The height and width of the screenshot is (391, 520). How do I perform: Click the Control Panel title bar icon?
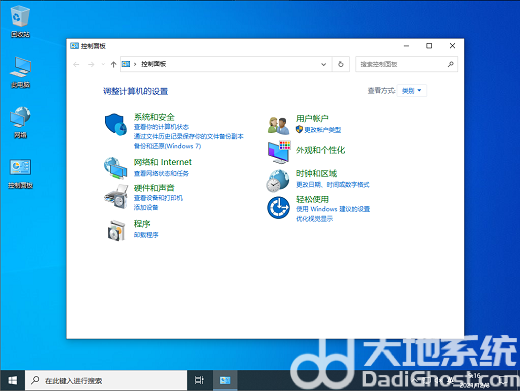pyautogui.click(x=74, y=46)
